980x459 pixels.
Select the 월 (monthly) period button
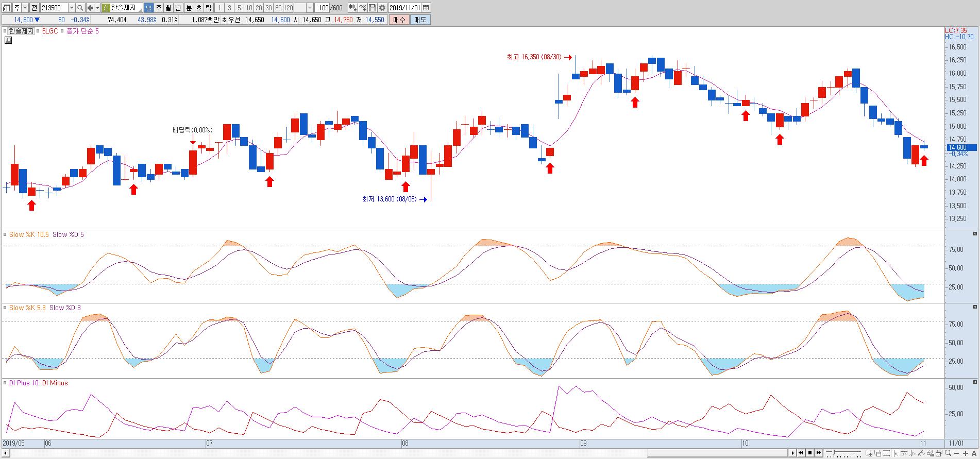coord(168,8)
